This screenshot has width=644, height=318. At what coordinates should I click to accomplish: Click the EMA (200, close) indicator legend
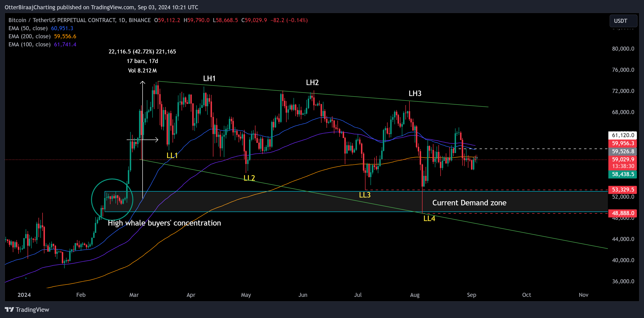coord(29,36)
